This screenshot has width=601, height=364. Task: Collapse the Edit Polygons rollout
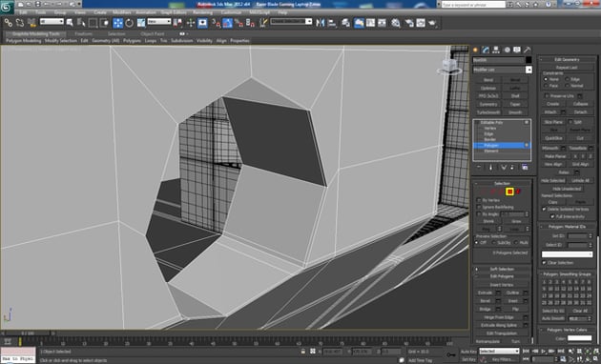(502, 276)
